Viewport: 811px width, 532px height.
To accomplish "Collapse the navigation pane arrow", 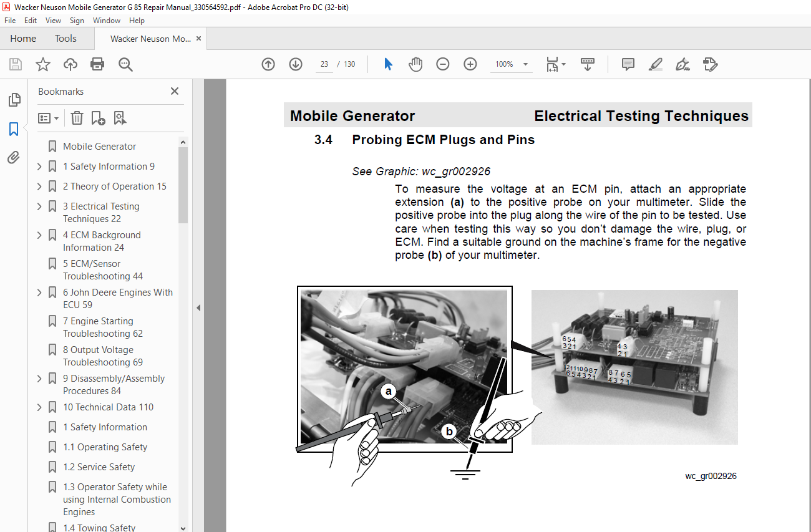I will pos(198,307).
